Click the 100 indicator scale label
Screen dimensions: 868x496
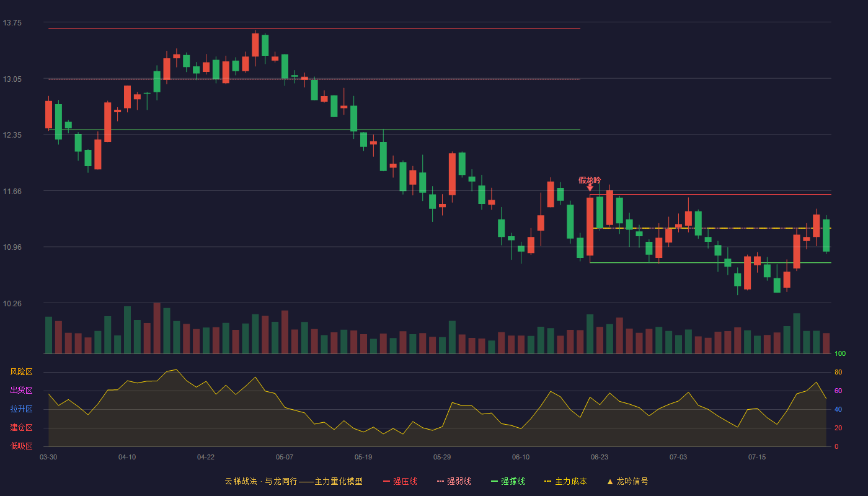pyautogui.click(x=840, y=354)
